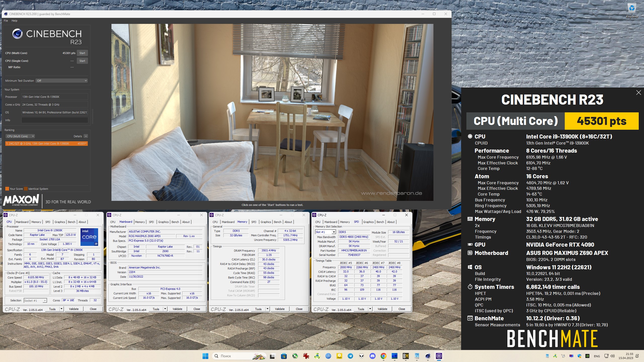The width and height of the screenshot is (644, 362).
Task: Open ranking CPU (Multi Core) dropdown
Action: click(x=20, y=136)
